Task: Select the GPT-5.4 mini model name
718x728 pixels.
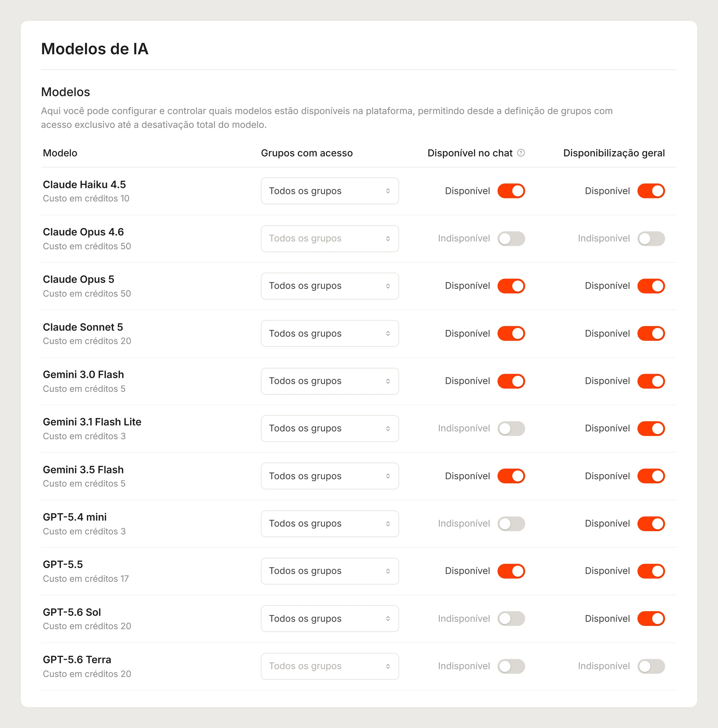Action: (x=75, y=517)
